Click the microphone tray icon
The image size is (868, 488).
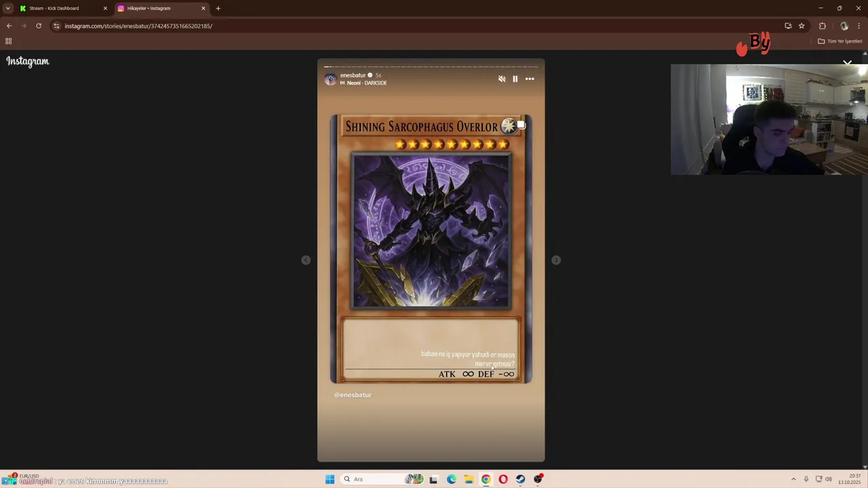tap(806, 479)
